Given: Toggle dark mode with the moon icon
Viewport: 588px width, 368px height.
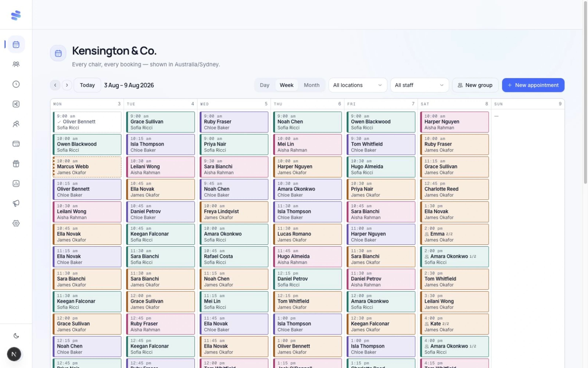Looking at the screenshot, I should pos(16,336).
